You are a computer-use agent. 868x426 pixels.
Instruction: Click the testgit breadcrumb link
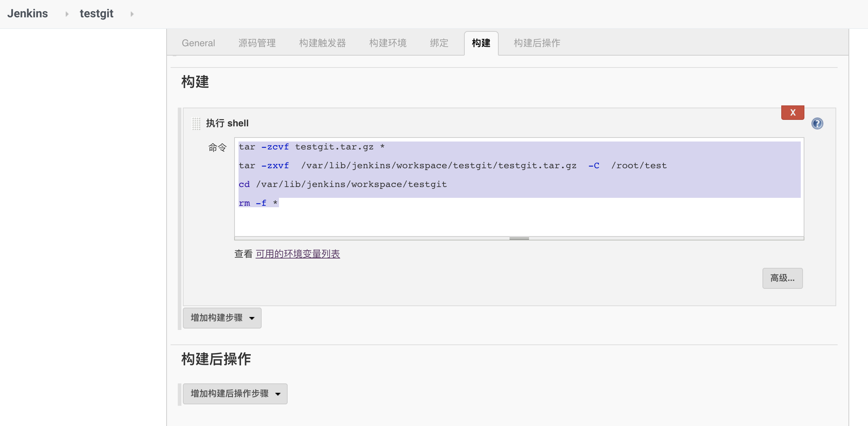(96, 14)
